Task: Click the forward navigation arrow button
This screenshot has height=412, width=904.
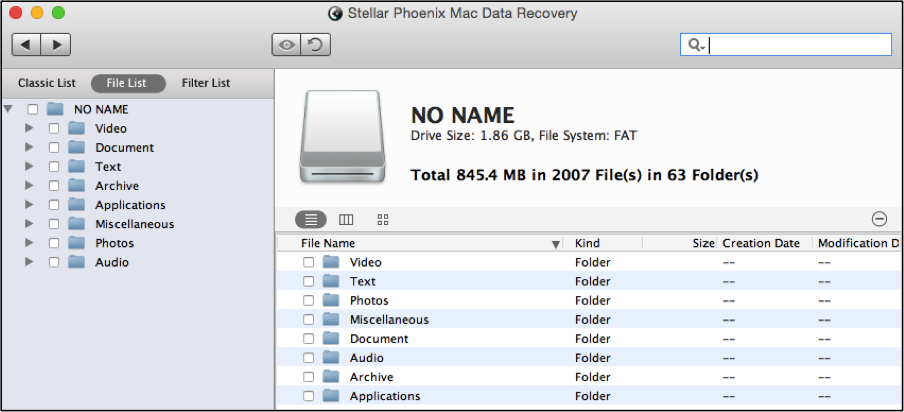Action: [56, 44]
